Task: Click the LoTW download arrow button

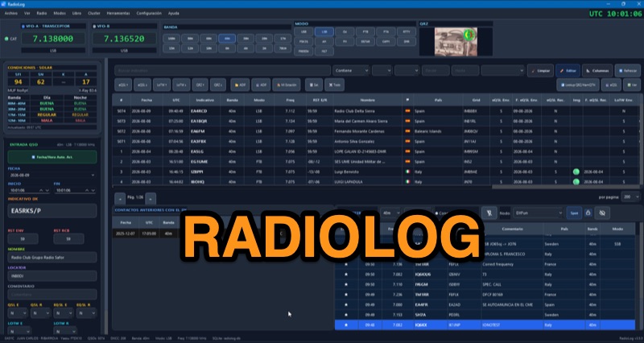Action: pos(180,85)
